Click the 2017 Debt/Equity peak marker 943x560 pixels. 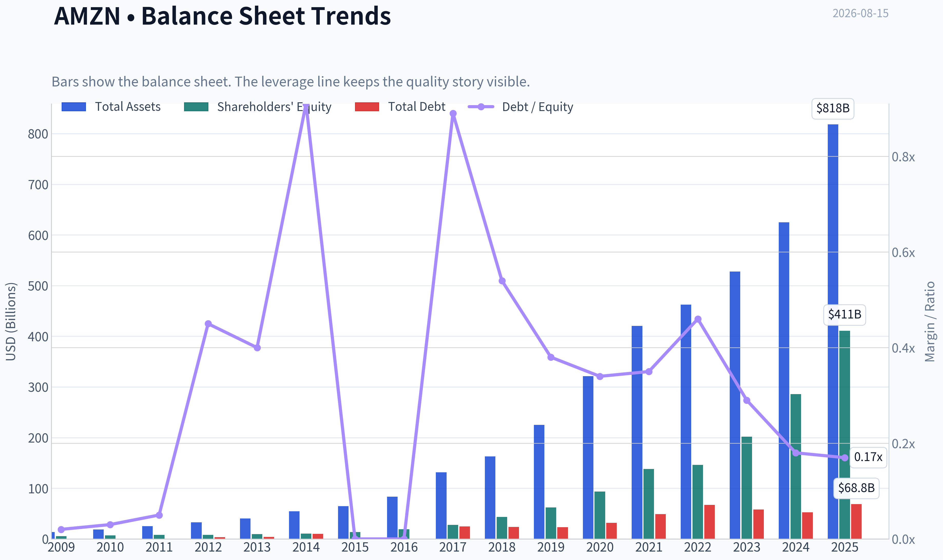[x=453, y=114]
